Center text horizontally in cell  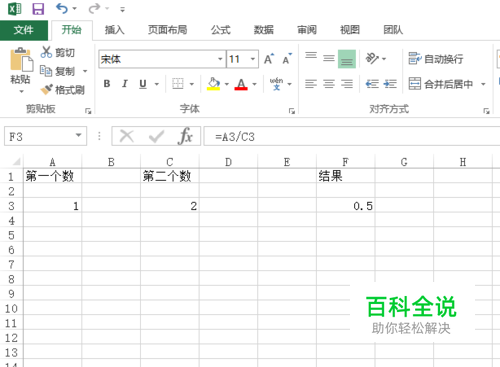click(329, 84)
